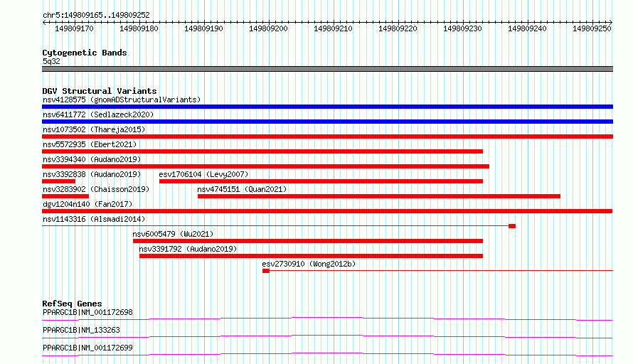This screenshot has width=633, height=364.
Task: Open variant nsv4745151 (Quan2021) label
Action: (242, 189)
